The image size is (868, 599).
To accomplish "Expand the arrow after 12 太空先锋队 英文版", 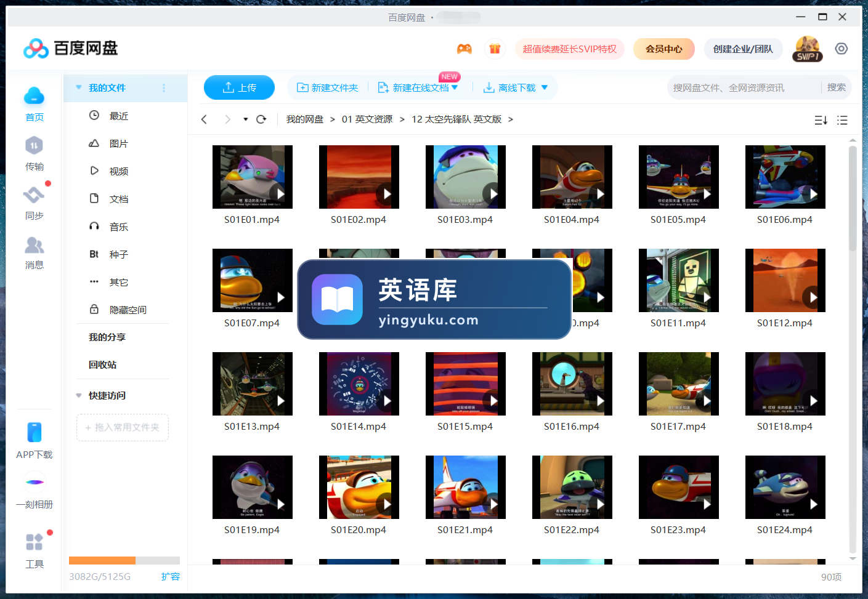I will coord(511,119).
